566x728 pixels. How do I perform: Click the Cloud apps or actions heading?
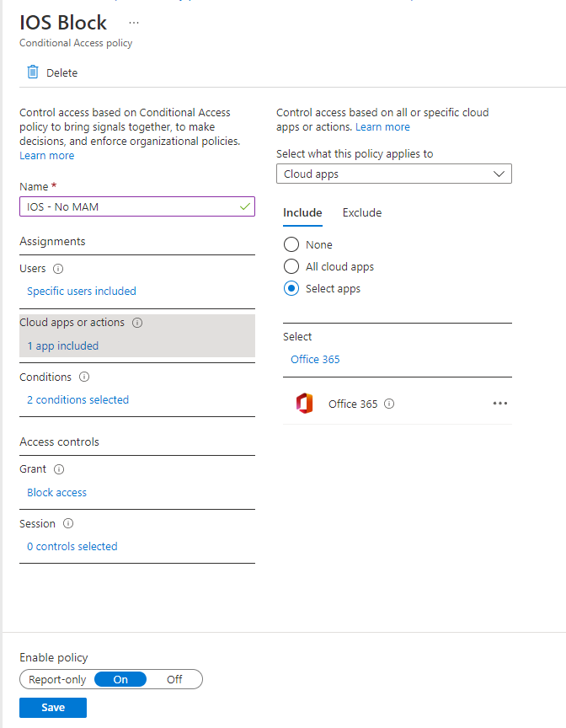point(72,322)
